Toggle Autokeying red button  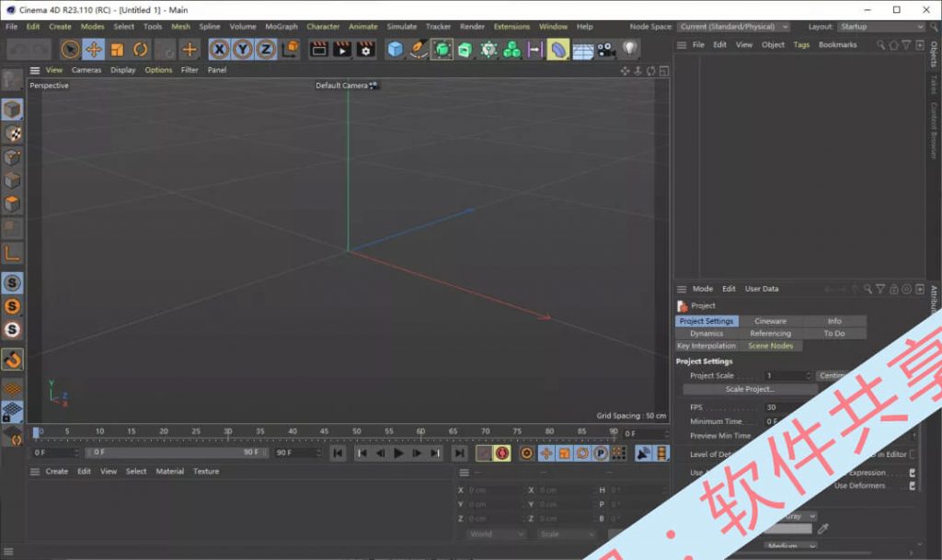point(502,453)
